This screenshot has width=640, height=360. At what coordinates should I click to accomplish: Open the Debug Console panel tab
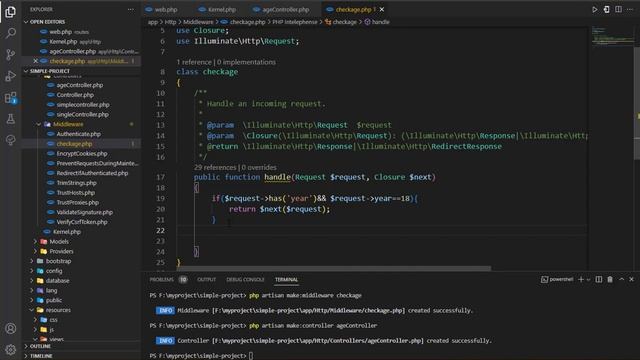[245, 280]
